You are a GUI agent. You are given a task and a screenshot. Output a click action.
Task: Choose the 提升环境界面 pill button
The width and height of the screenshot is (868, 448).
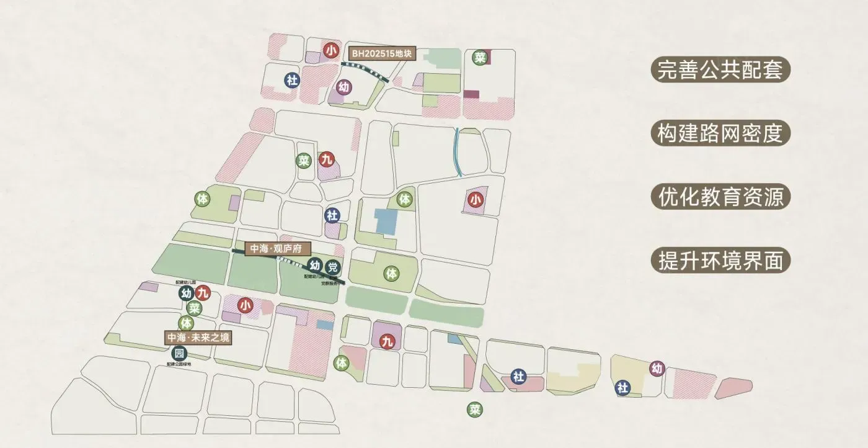tap(720, 261)
